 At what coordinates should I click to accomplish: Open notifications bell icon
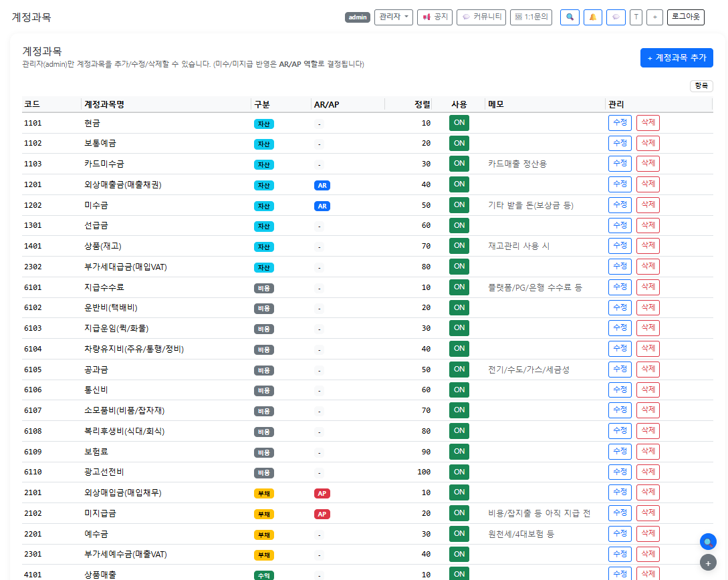593,17
